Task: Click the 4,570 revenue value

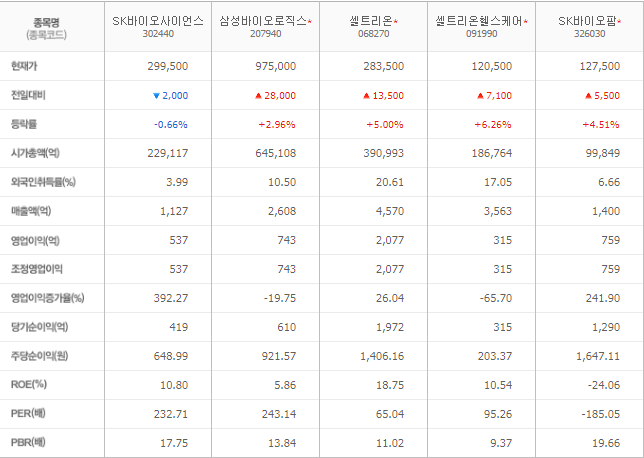Action: click(390, 211)
